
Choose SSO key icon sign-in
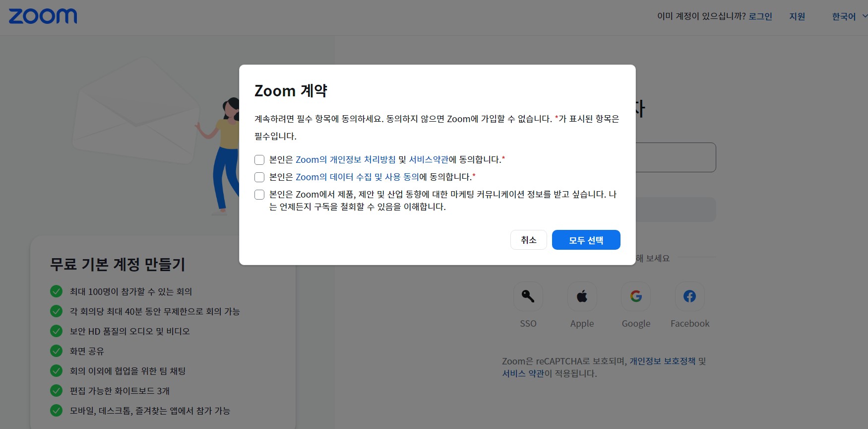click(528, 296)
